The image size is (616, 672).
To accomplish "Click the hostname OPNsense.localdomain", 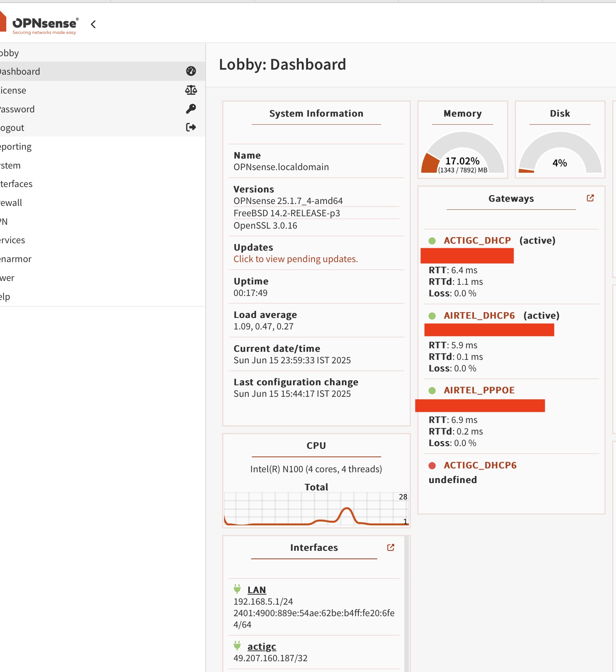I will [281, 167].
